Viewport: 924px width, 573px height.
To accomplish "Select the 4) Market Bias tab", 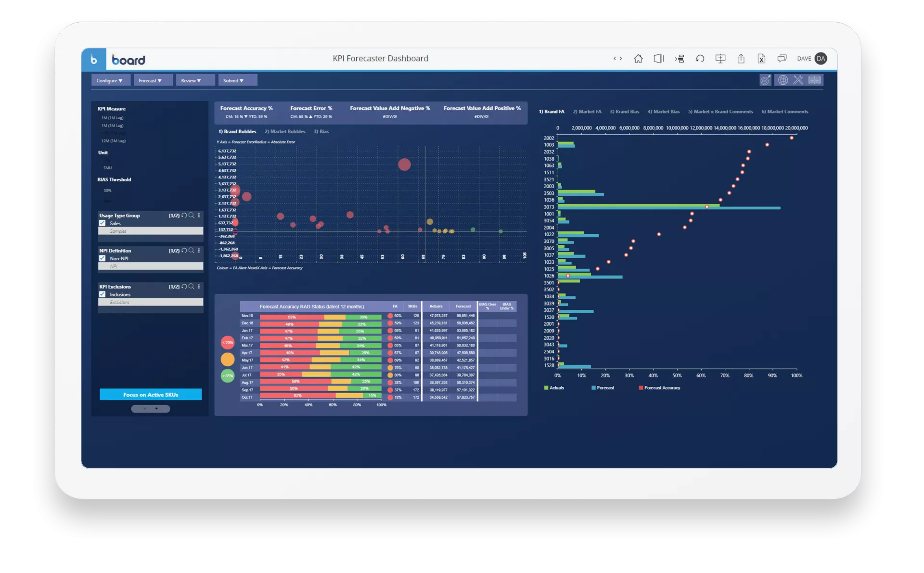I will coord(664,112).
